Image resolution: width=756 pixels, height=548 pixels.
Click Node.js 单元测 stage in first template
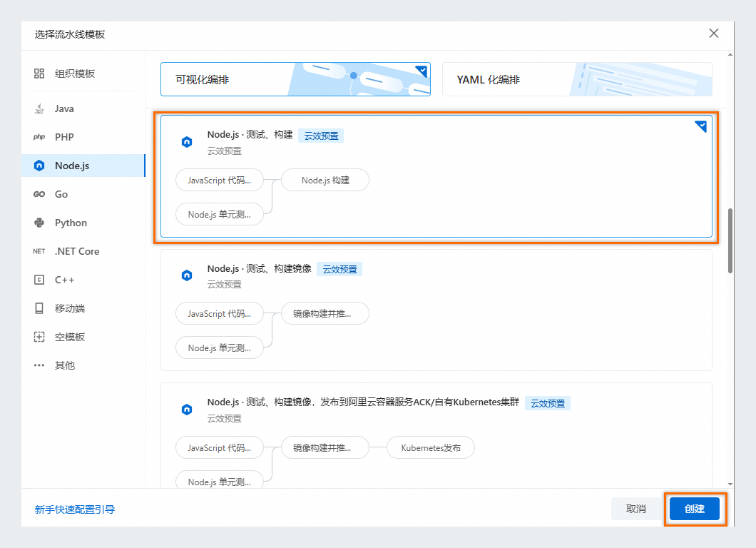pyautogui.click(x=220, y=214)
